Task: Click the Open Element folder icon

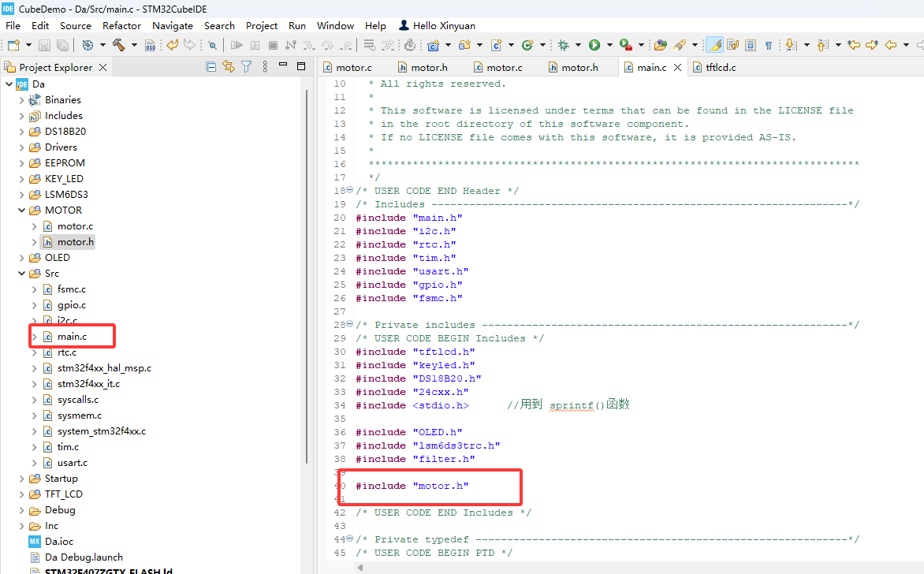Action: pos(661,45)
